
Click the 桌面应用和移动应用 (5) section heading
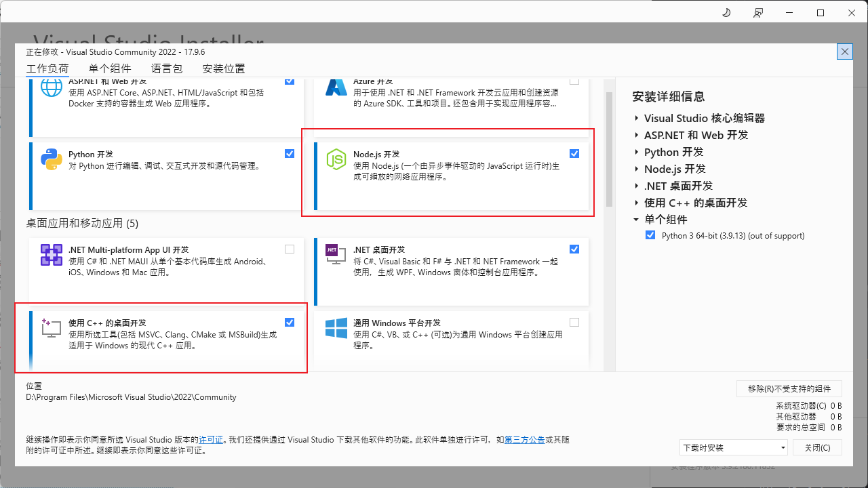pos(82,223)
